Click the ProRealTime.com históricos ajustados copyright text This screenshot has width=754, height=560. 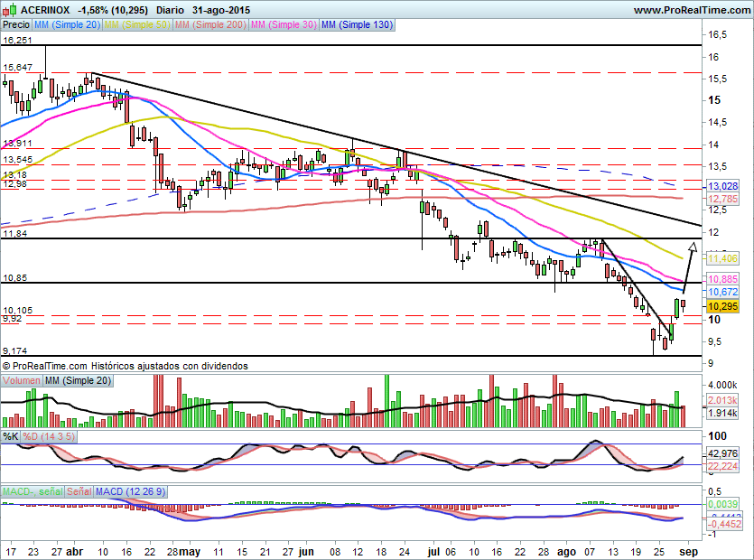pos(125,366)
